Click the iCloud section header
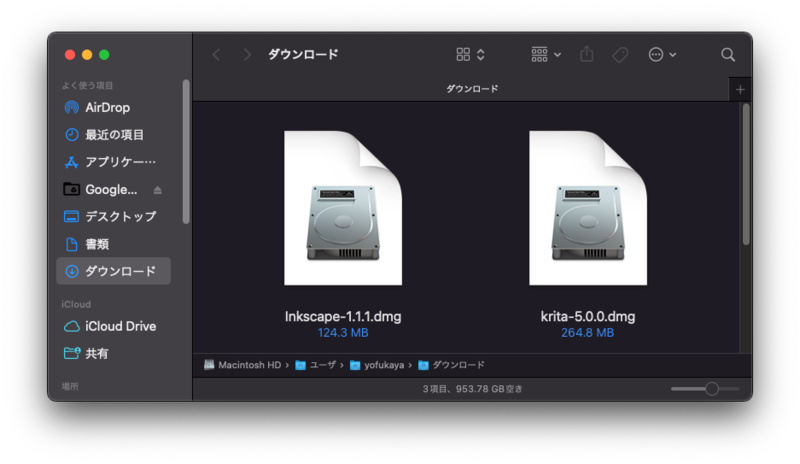Screen dimensions: 800x464 [x=76, y=304]
